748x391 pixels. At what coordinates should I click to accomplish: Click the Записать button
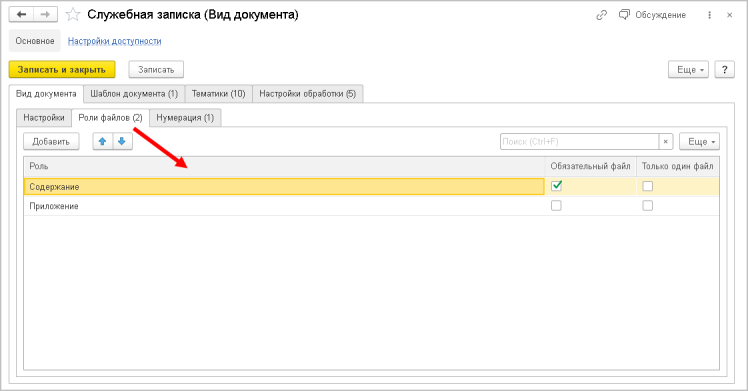156,70
